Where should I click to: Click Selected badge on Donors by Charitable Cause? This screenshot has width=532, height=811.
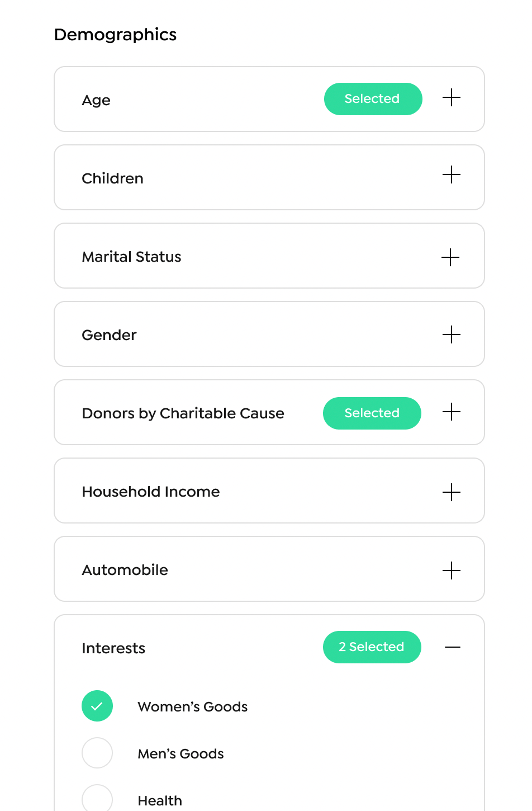(372, 413)
